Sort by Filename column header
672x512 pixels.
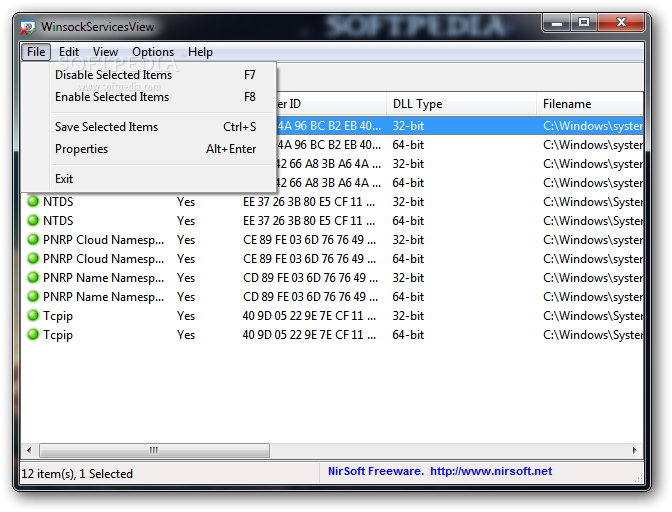tap(590, 104)
